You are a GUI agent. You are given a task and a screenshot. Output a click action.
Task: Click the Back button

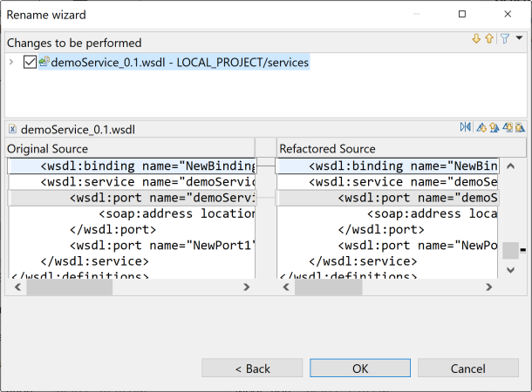coord(252,368)
